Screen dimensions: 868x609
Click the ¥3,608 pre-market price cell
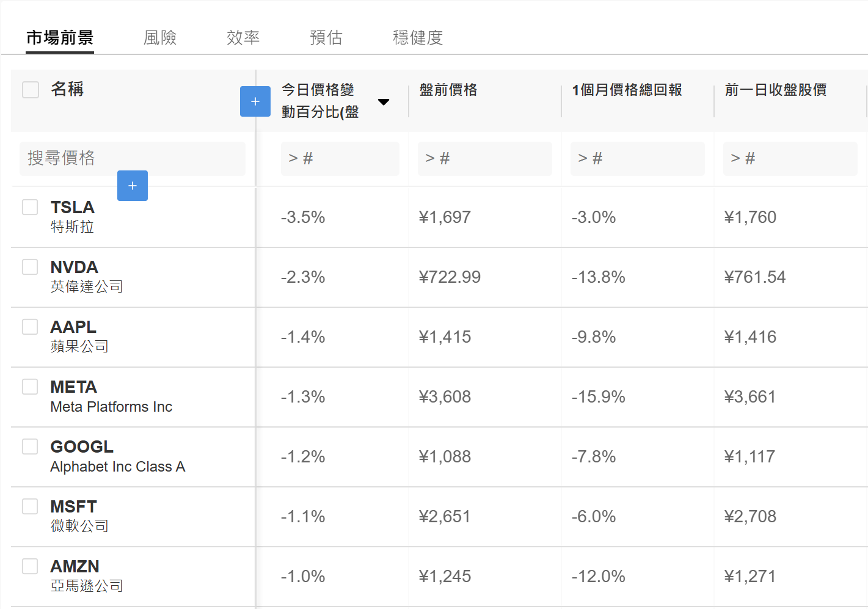[x=445, y=396]
